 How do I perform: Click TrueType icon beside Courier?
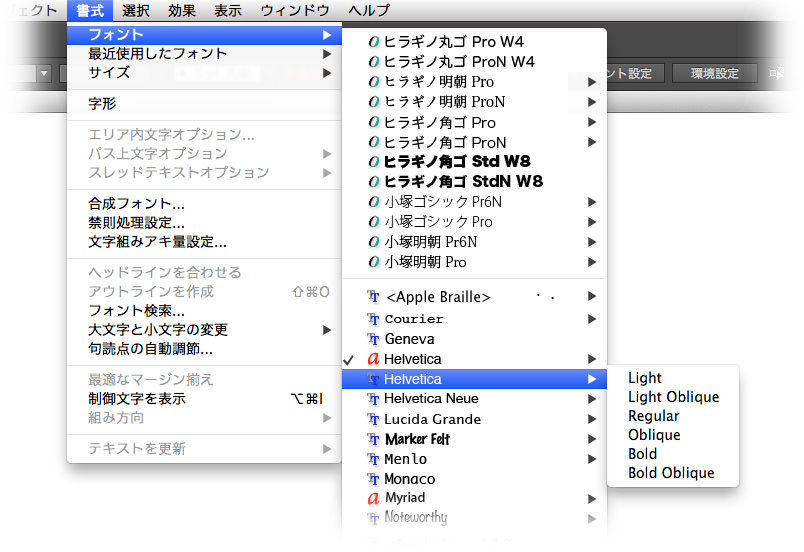point(373,319)
